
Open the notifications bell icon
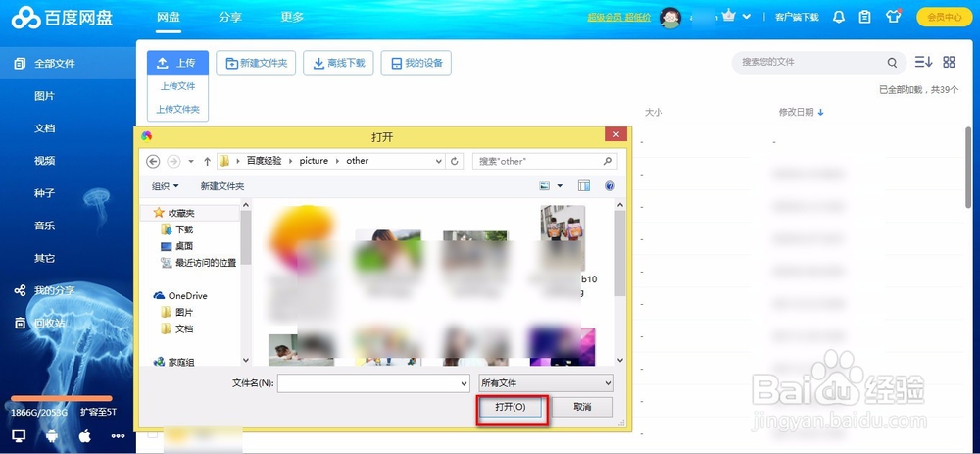tap(839, 17)
